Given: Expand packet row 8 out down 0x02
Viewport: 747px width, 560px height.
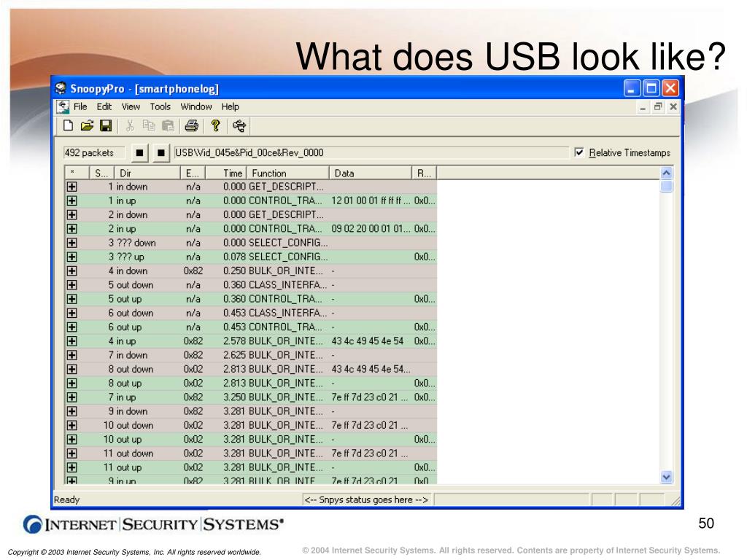Looking at the screenshot, I should point(72,369).
